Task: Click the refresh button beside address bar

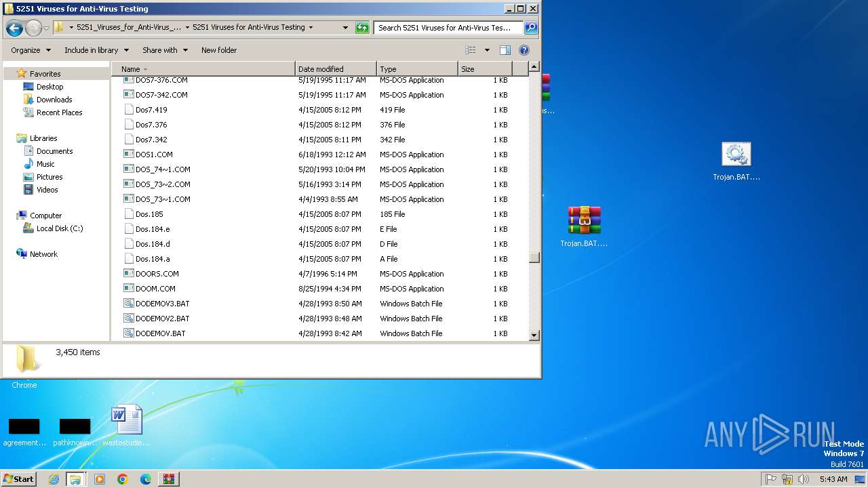Action: click(363, 28)
